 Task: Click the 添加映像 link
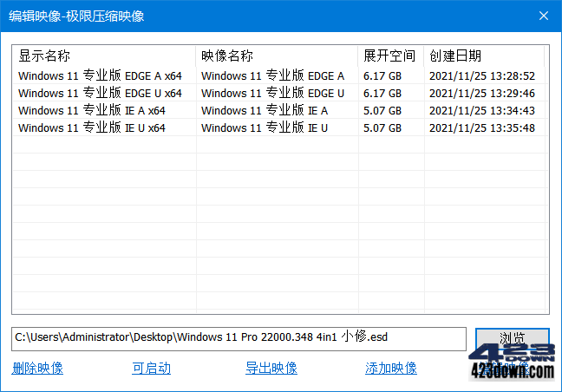391,368
